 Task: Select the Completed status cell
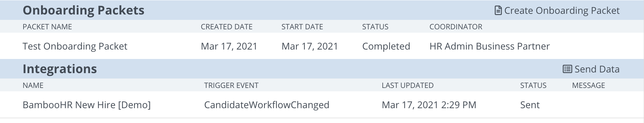coord(386,46)
